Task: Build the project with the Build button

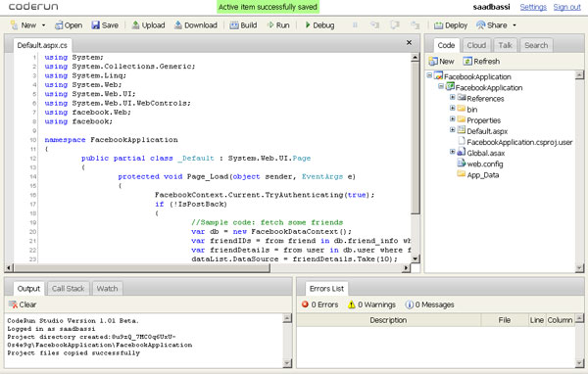Action: point(243,25)
